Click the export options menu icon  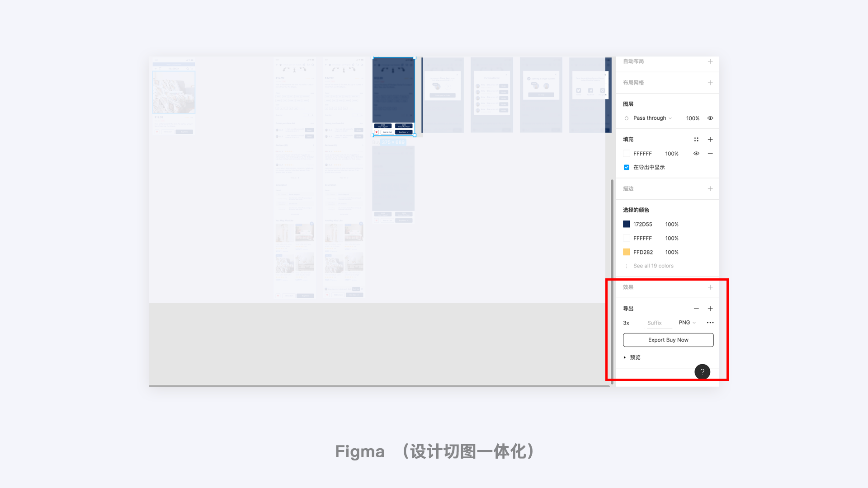710,322
